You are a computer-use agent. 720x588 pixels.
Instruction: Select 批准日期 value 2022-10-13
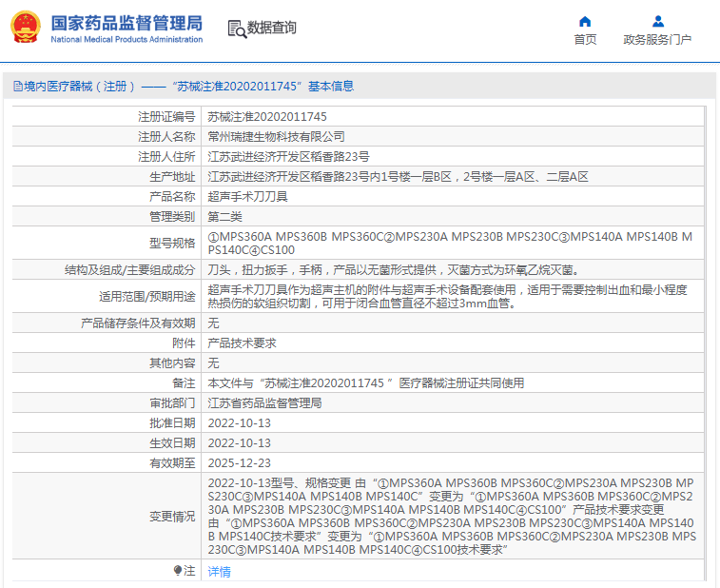click(x=240, y=423)
